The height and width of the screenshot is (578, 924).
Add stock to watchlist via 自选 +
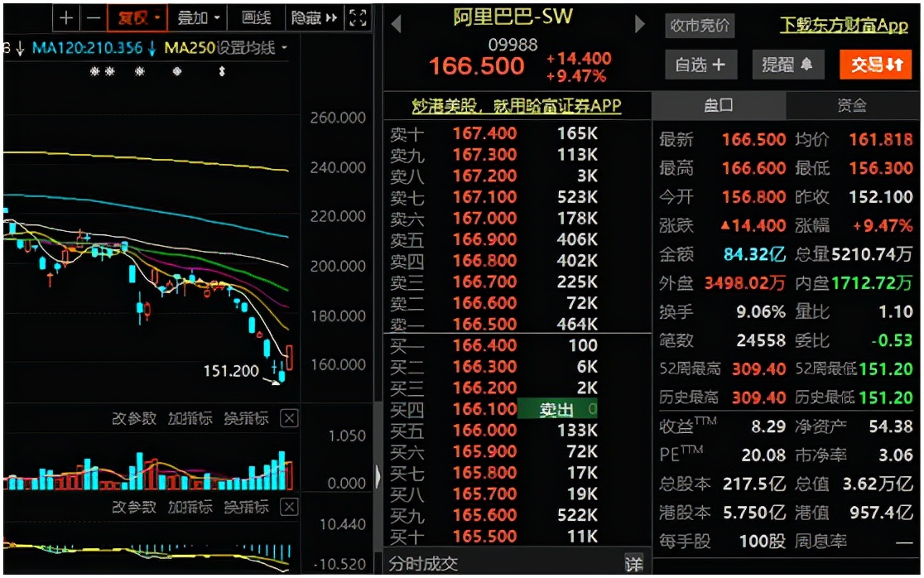click(x=700, y=65)
